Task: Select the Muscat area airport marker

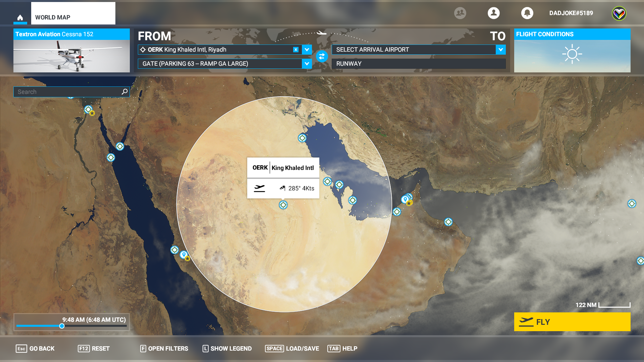Action: (x=448, y=222)
